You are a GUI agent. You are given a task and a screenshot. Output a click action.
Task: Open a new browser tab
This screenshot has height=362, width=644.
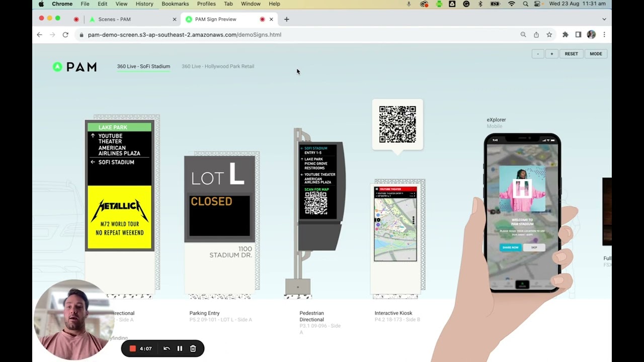286,19
